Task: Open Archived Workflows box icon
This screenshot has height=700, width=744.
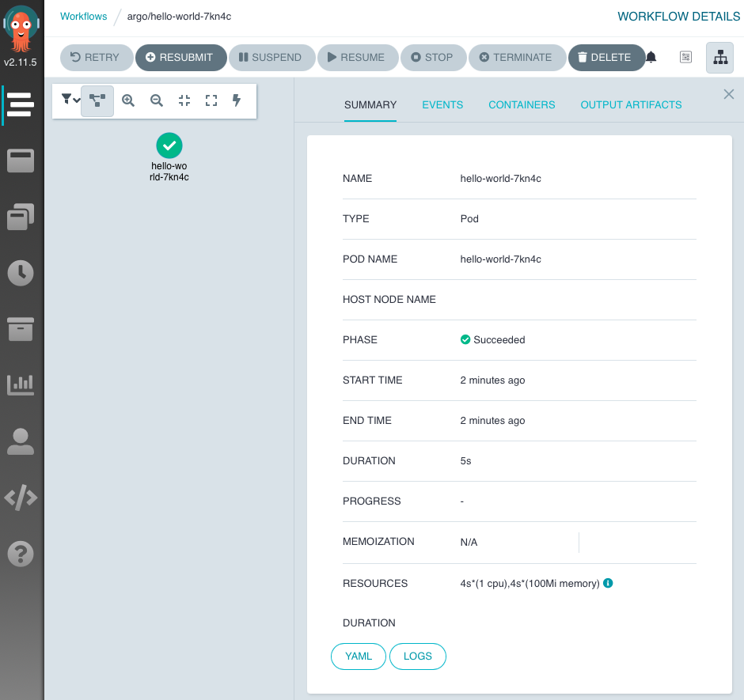Action: pyautogui.click(x=21, y=329)
